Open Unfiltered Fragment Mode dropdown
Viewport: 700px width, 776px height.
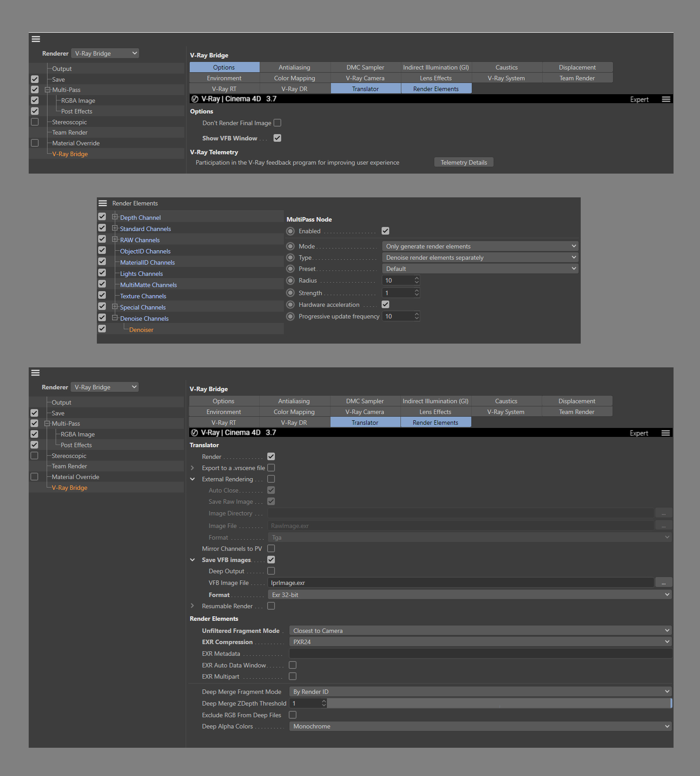pyautogui.click(x=480, y=631)
